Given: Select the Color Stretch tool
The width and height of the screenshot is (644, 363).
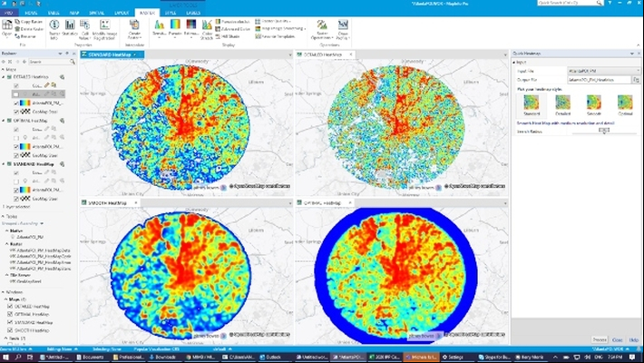Looking at the screenshot, I should 207,29.
